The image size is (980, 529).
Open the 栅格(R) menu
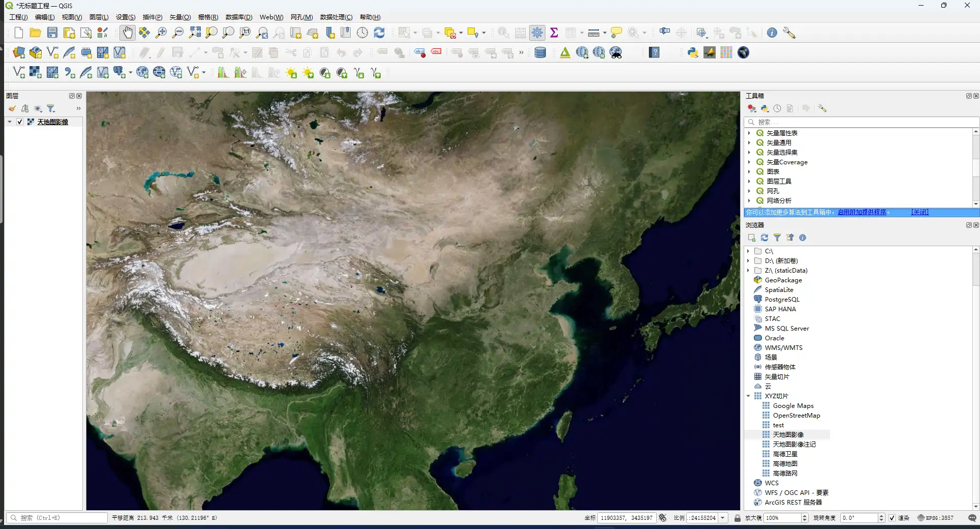point(208,17)
